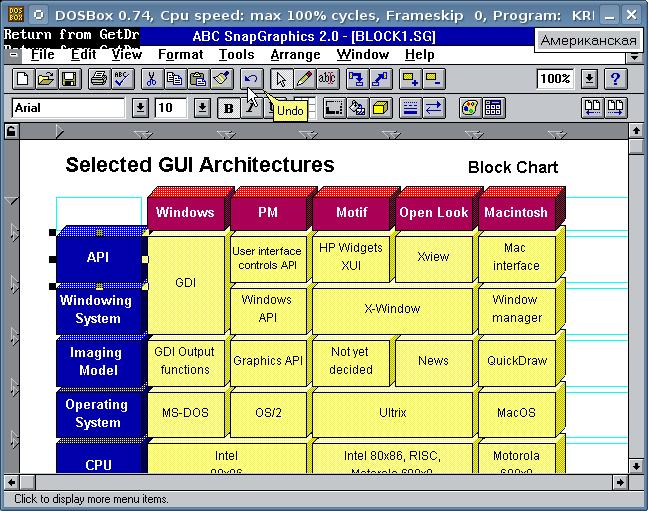Click the question mark help icon

(616, 79)
